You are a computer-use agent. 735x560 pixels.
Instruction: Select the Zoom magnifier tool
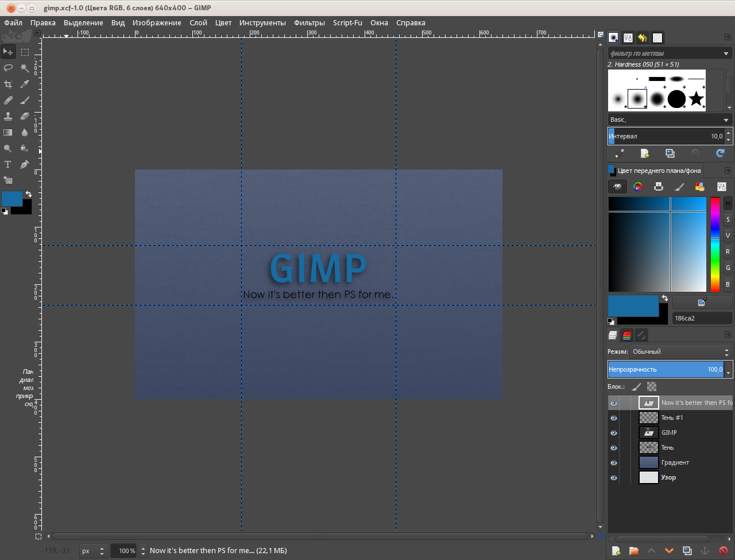[x=8, y=148]
